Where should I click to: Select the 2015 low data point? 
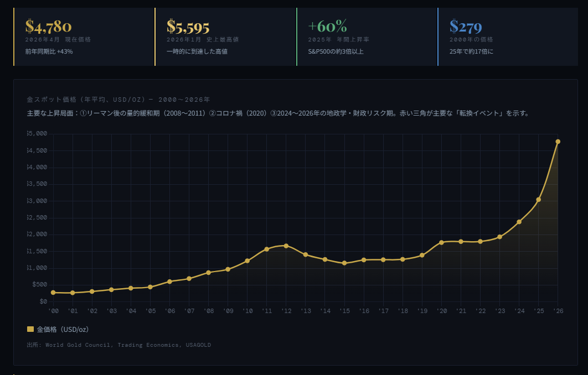tap(344, 263)
